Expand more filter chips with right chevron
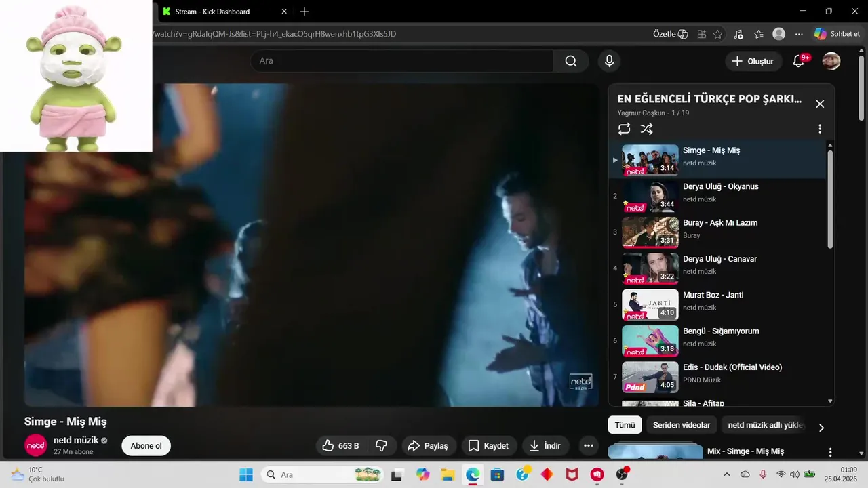Screen dimensions: 868x488 [x=821, y=428]
